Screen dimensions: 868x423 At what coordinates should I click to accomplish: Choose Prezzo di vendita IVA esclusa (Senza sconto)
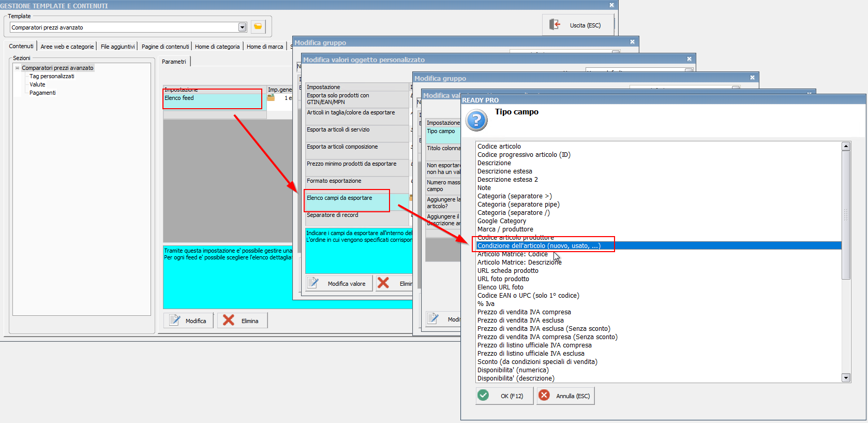pyautogui.click(x=544, y=329)
